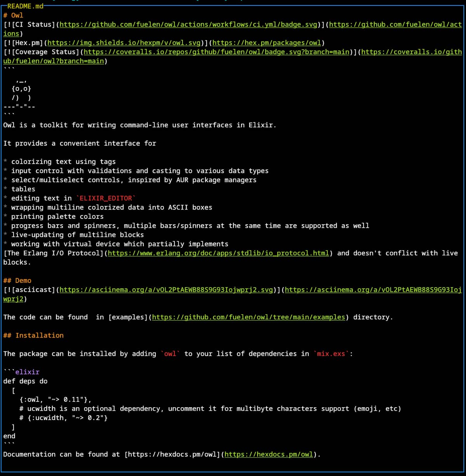Click the commented {:ucwidth, "~> 0.2"} line

[63, 418]
